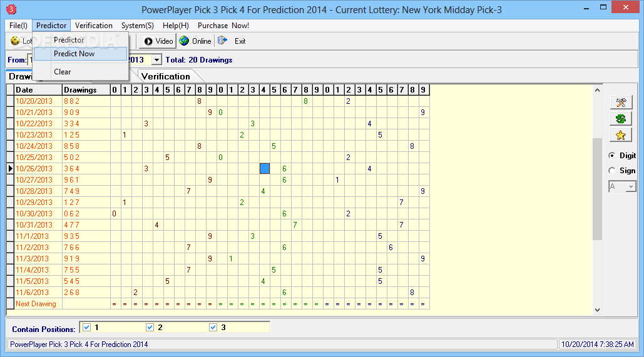The image size is (644, 357).
Task: Click drawing result 8 8 2
Action: (x=71, y=101)
